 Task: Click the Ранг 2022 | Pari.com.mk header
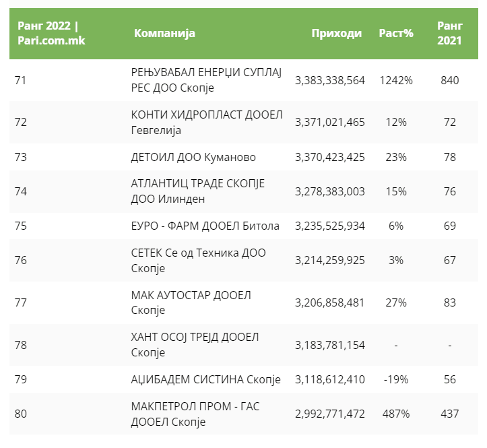pos(50,34)
